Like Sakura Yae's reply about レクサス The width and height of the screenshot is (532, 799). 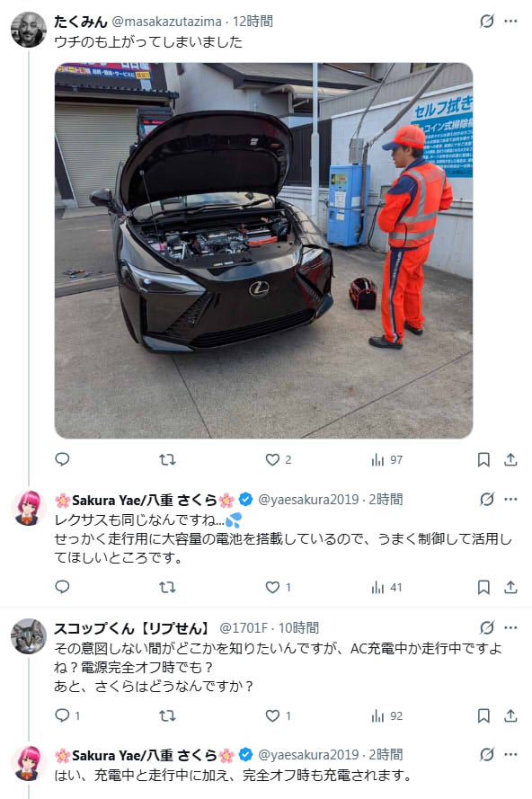click(279, 587)
